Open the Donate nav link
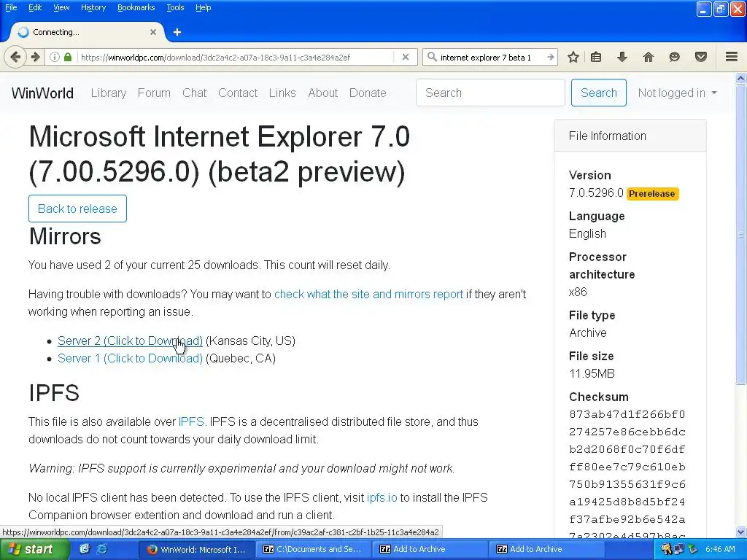 368,93
